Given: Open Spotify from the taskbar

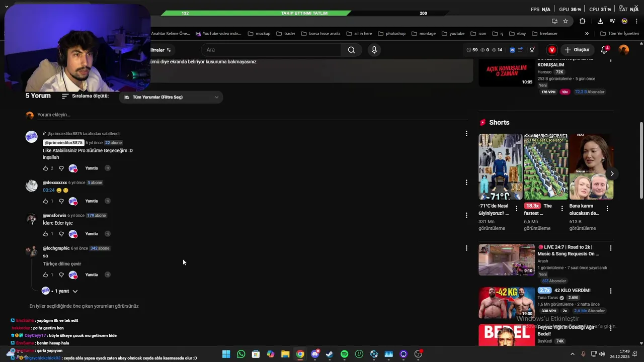Looking at the screenshot, I should (344, 354).
